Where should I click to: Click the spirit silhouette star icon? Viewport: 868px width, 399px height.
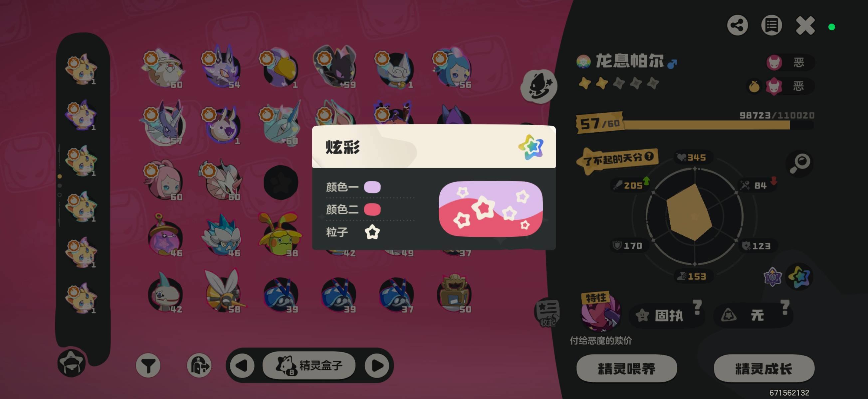tap(539, 87)
